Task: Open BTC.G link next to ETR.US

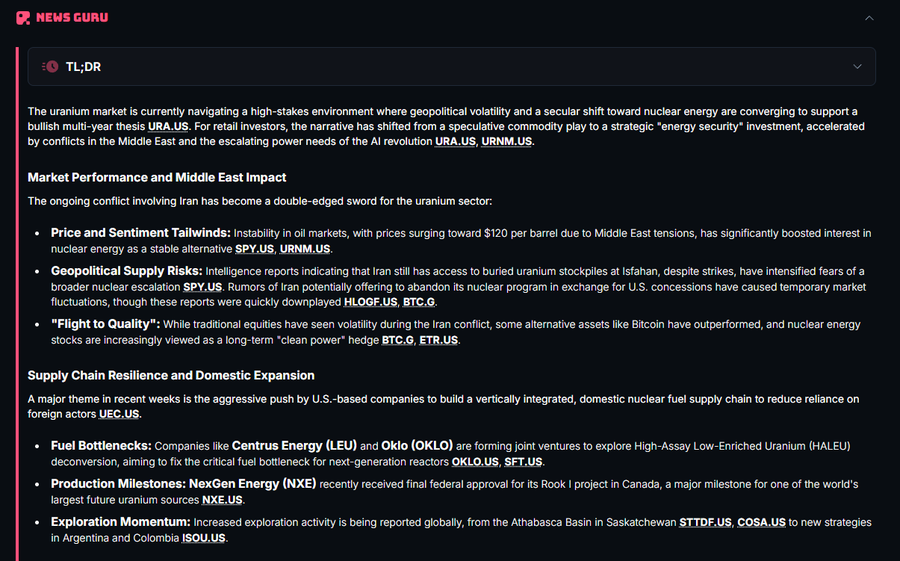Action: coord(398,340)
